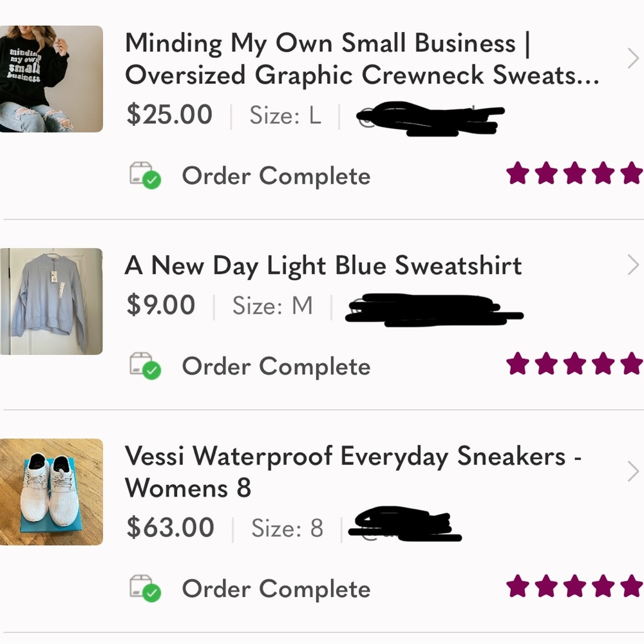Click second star of Vessi sneakers rating
Viewport: 644px width, 644px height.
[546, 587]
